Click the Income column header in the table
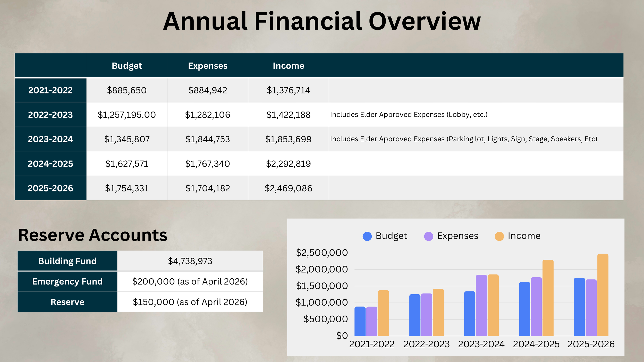Image resolution: width=644 pixels, height=362 pixels. pos(289,66)
